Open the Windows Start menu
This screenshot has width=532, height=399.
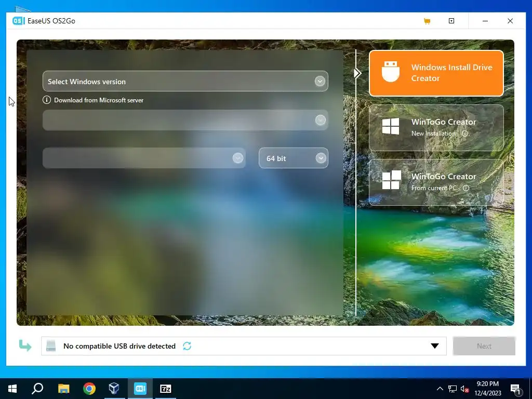click(x=12, y=389)
